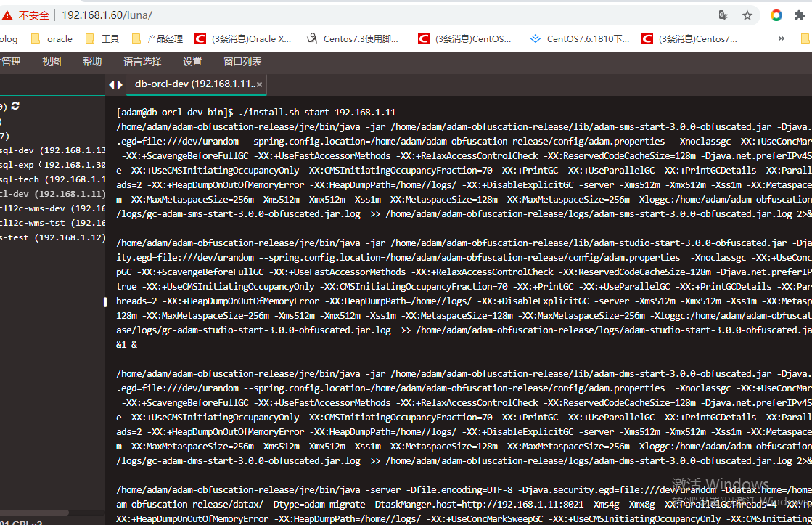The image size is (812, 525).
Task: Open the 语言选择 menu
Action: (x=142, y=62)
